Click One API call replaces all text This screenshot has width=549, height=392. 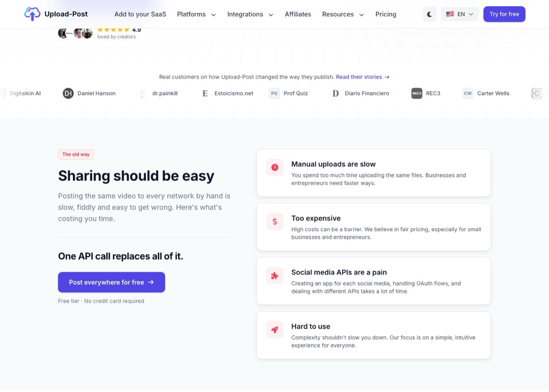[121, 256]
